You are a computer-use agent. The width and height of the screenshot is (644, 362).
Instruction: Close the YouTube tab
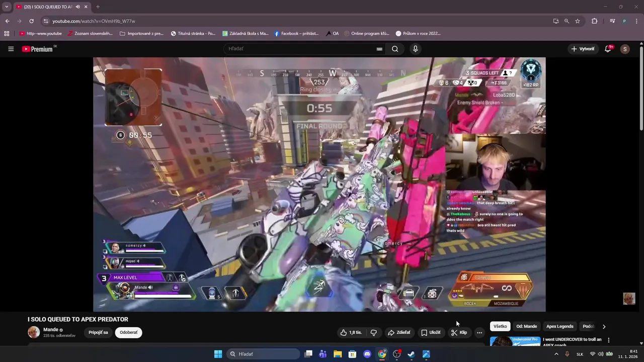[86, 7]
